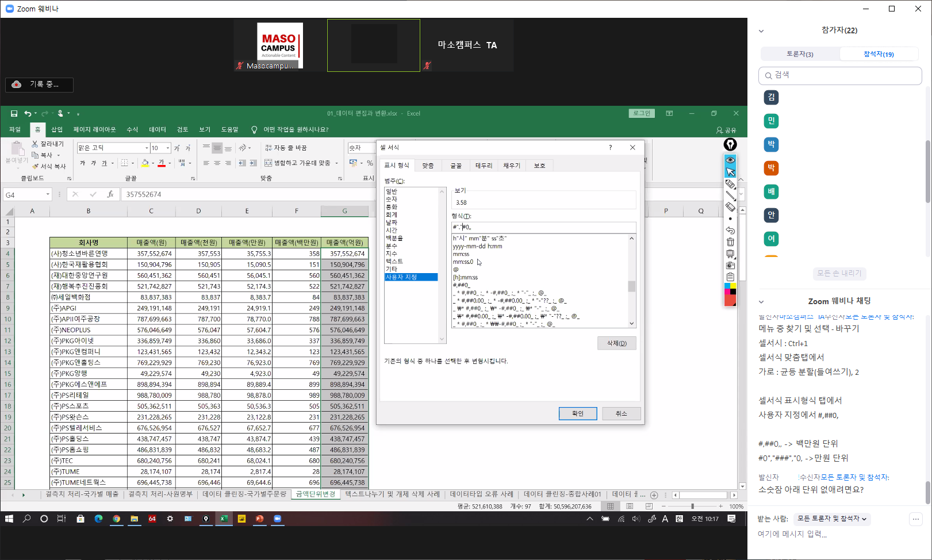Open the annotation color palette swatch
This screenshot has width=932, height=560.
click(730, 294)
